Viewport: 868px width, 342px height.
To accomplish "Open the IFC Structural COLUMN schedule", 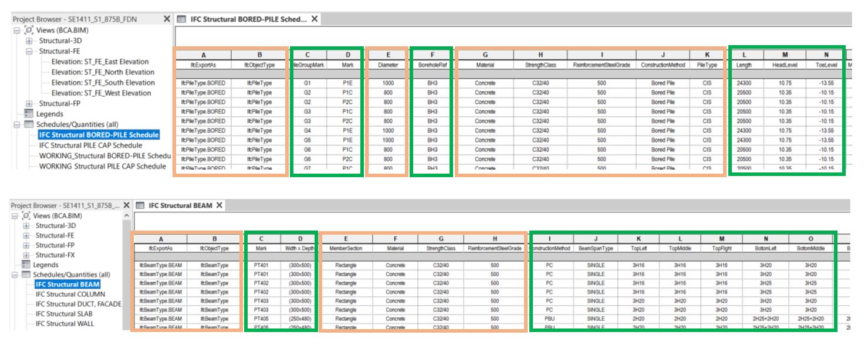I will pyautogui.click(x=70, y=294).
